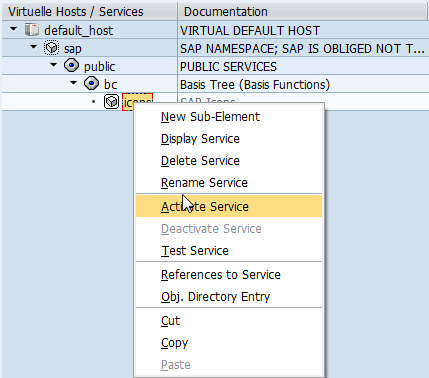Click the sap service cube icon
429x378 pixels.
[x=52, y=48]
